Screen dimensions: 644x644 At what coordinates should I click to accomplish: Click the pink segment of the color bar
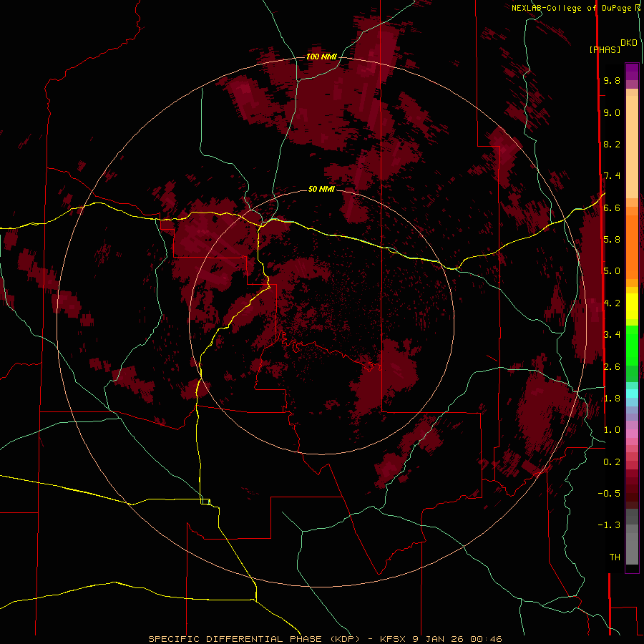pos(632,434)
